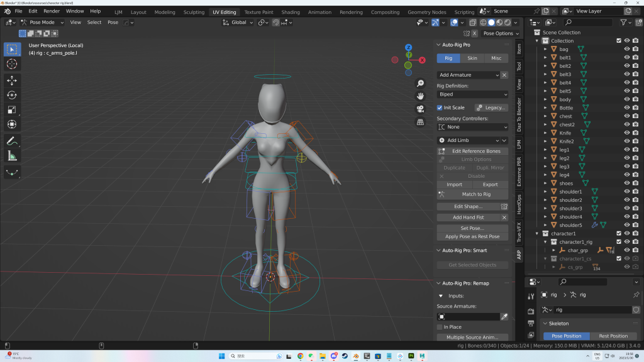Screen dimensions: 644x362
Task: Select solid viewport shading
Action: click(x=491, y=23)
